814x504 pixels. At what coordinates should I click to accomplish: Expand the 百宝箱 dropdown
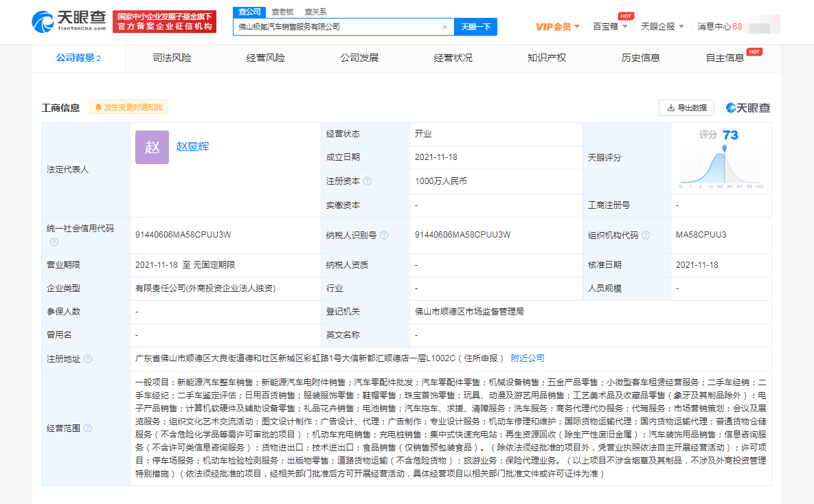point(610,26)
